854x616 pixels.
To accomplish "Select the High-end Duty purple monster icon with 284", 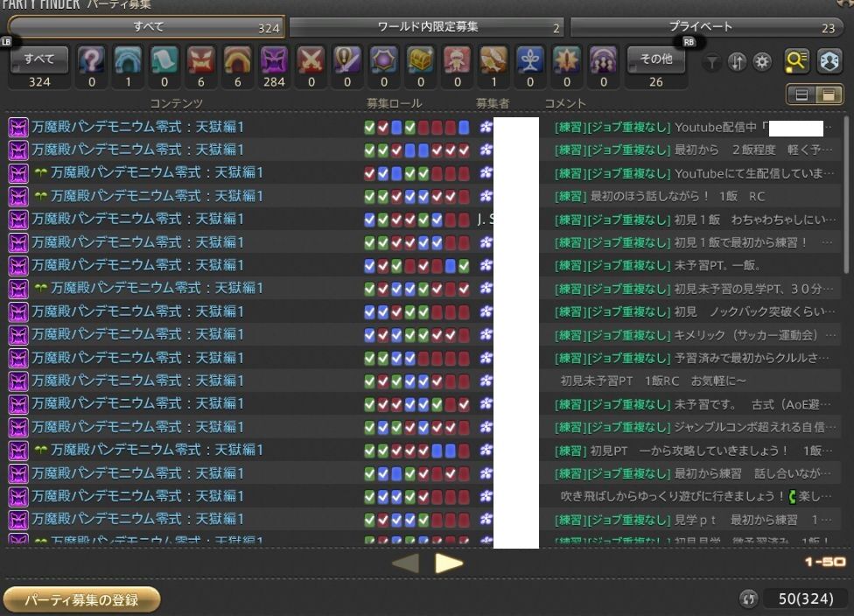I will [274, 59].
